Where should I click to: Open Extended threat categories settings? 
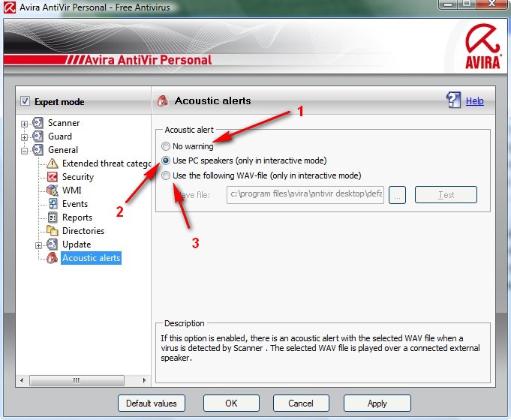[x=107, y=163]
